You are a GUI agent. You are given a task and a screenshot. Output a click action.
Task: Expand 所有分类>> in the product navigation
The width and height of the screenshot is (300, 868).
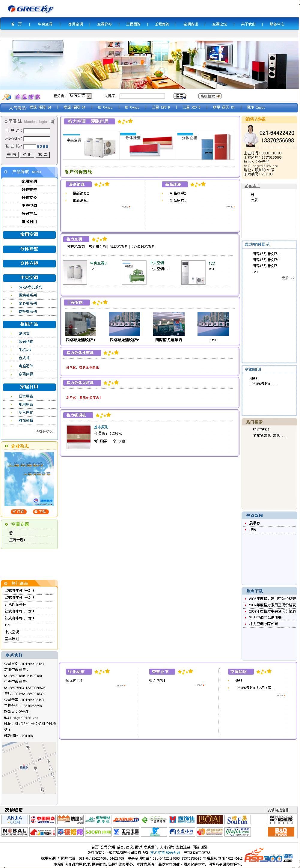[x=44, y=432]
